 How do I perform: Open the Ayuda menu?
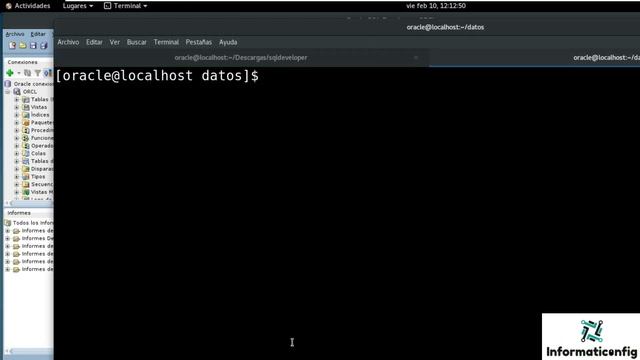(228, 42)
